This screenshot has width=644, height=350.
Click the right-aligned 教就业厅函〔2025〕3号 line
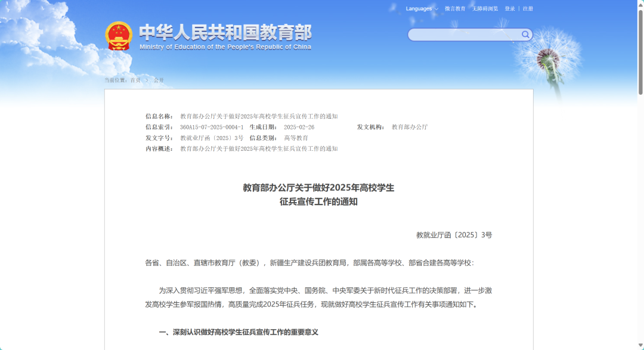pos(454,235)
